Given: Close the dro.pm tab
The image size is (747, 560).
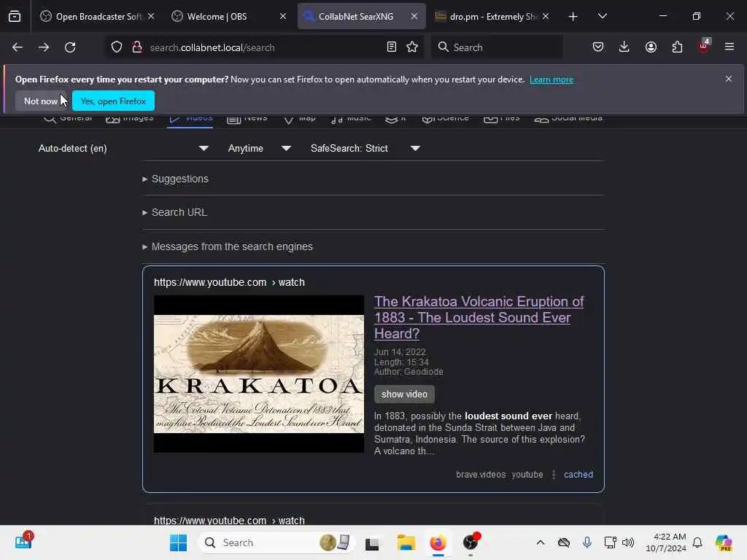Looking at the screenshot, I should tap(546, 16).
